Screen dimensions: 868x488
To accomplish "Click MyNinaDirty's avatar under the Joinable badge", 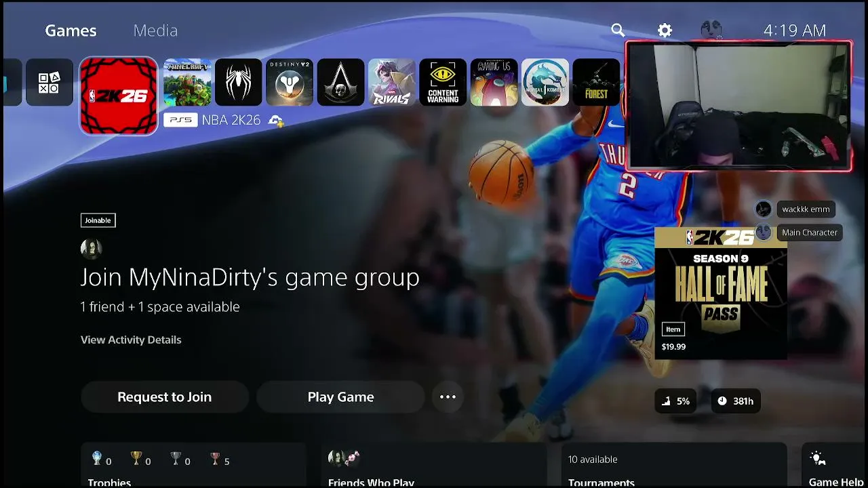I will coord(92,249).
